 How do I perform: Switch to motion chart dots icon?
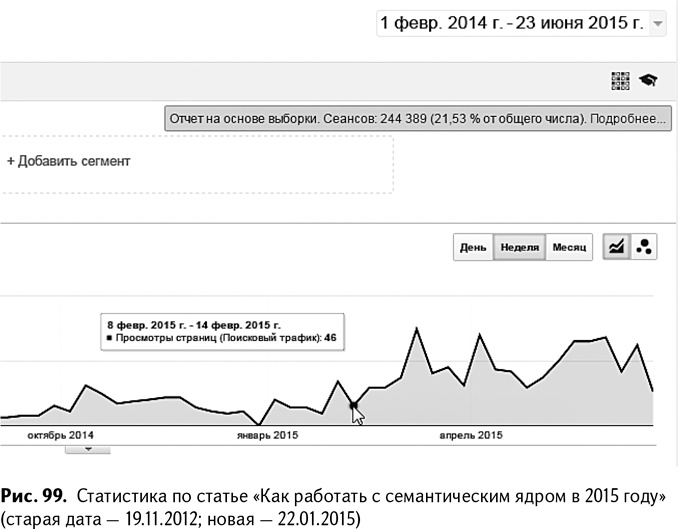click(644, 246)
